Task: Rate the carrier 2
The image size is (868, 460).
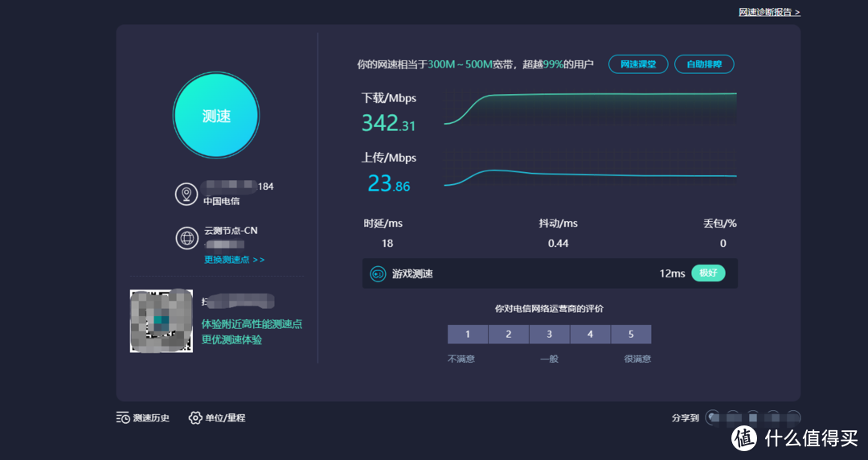Action: (x=508, y=335)
